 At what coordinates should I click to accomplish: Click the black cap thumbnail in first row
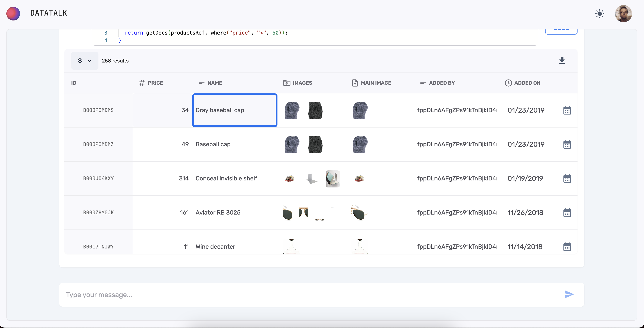pos(315,110)
